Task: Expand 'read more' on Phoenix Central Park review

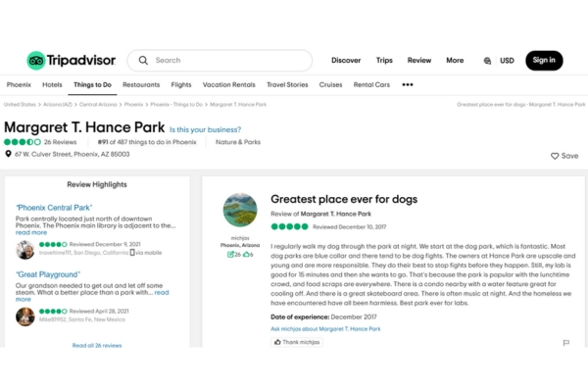Action: [x=31, y=232]
